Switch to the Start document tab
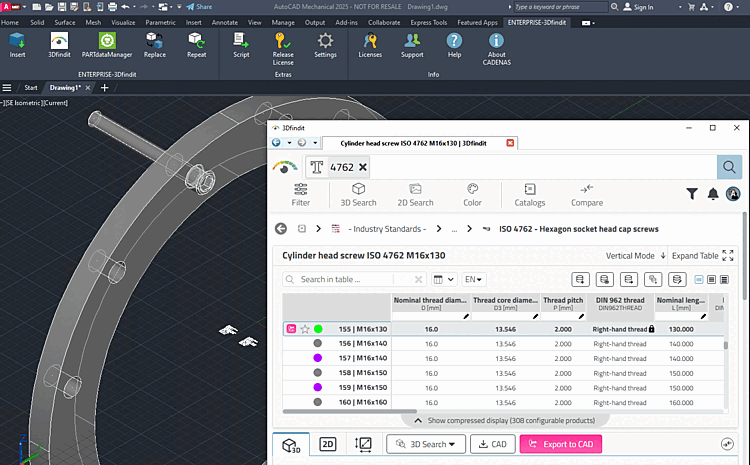 pos(31,88)
